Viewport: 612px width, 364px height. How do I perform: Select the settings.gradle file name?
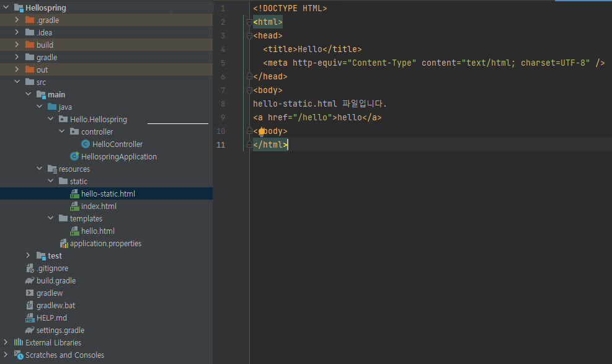coord(61,331)
